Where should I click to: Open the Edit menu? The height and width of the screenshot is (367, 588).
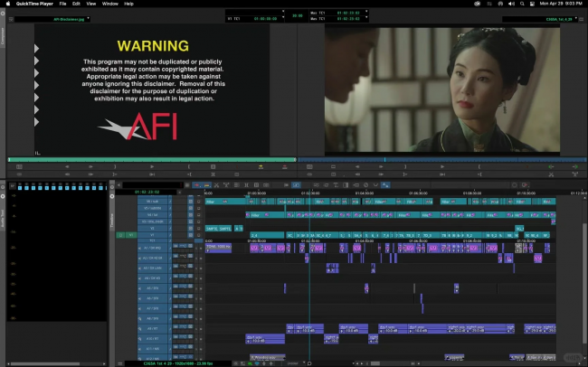click(x=77, y=4)
